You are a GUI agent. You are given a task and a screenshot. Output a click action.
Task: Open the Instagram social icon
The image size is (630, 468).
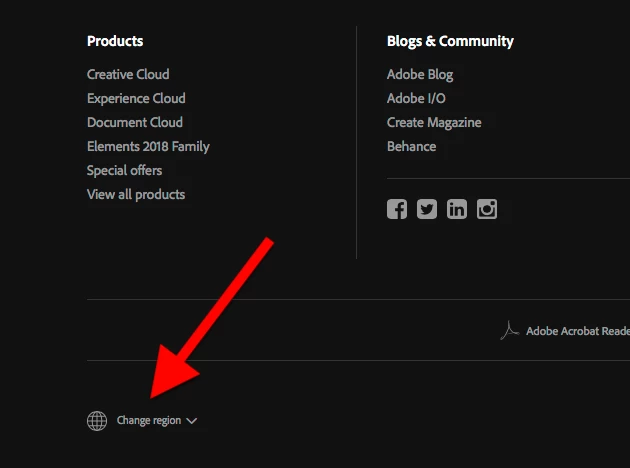point(487,209)
